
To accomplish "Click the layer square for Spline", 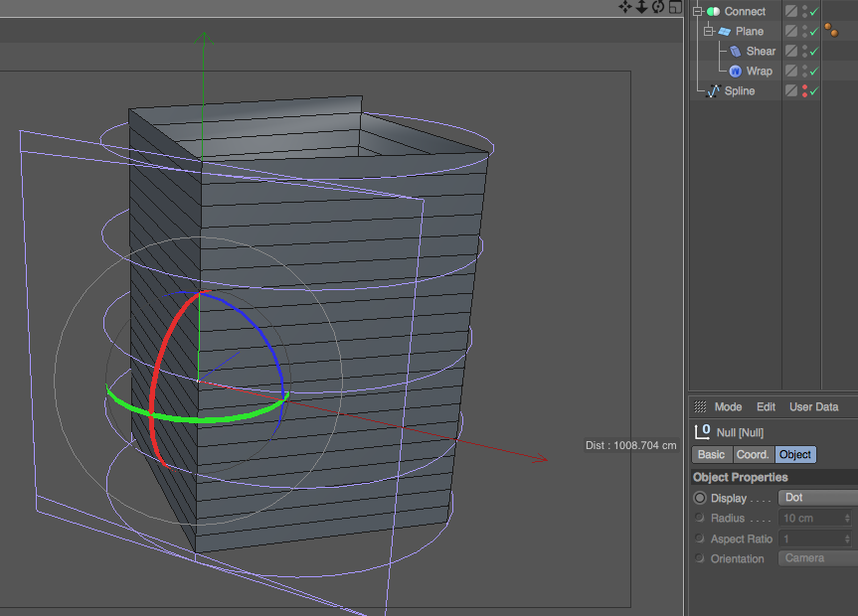I will coord(791,90).
